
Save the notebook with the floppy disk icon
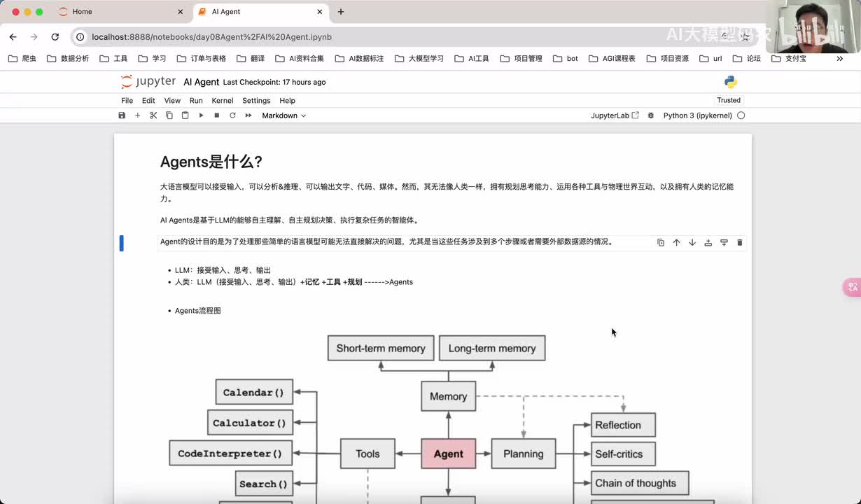(122, 115)
